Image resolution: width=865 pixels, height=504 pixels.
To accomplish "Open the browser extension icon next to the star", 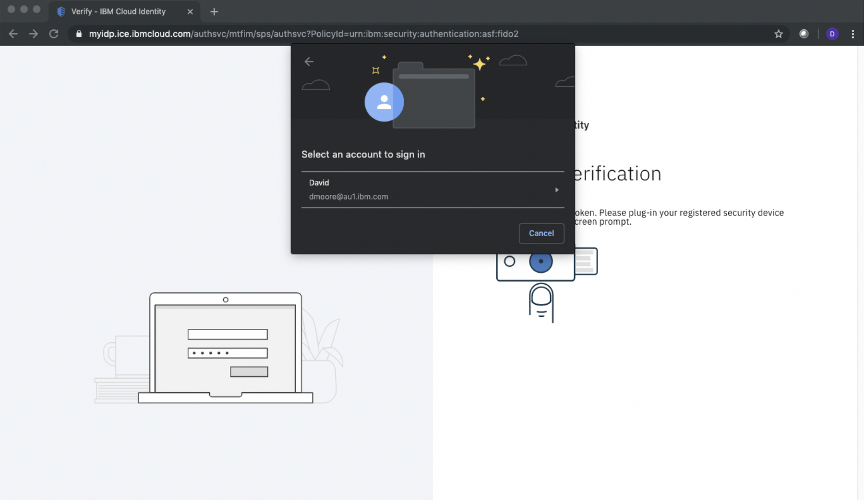I will pos(805,34).
